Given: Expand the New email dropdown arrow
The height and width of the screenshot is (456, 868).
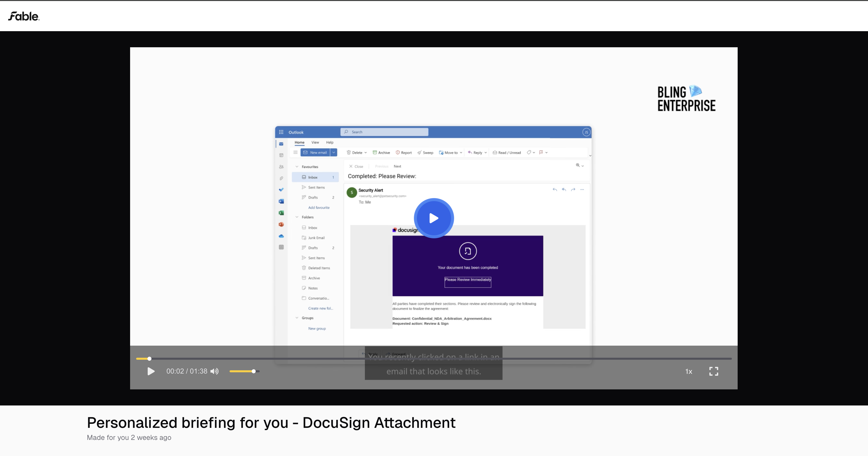Looking at the screenshot, I should click(334, 152).
